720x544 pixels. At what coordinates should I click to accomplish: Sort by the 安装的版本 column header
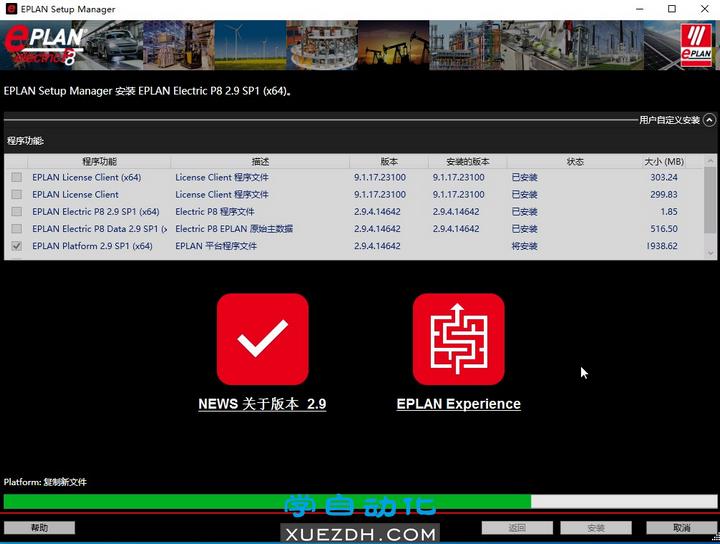pyautogui.click(x=467, y=162)
